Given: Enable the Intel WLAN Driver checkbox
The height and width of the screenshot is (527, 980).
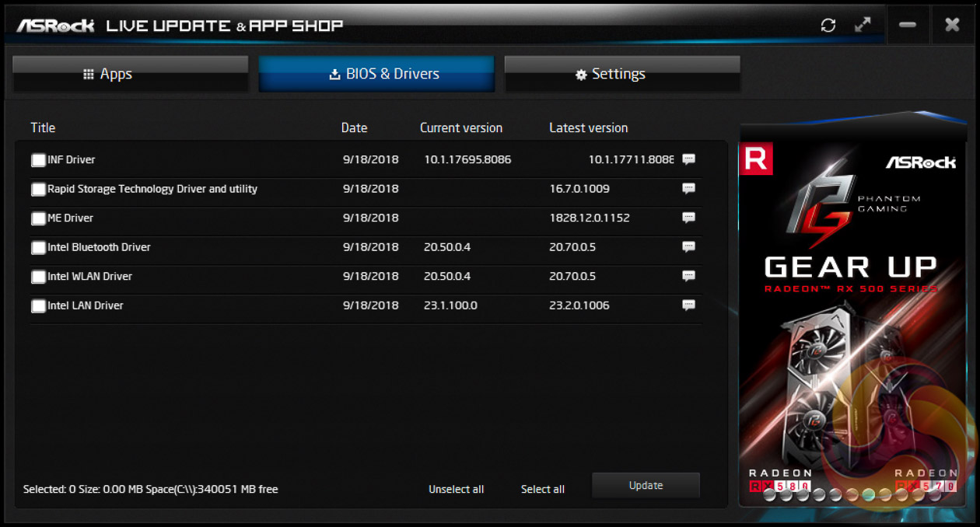Looking at the screenshot, I should 38,277.
